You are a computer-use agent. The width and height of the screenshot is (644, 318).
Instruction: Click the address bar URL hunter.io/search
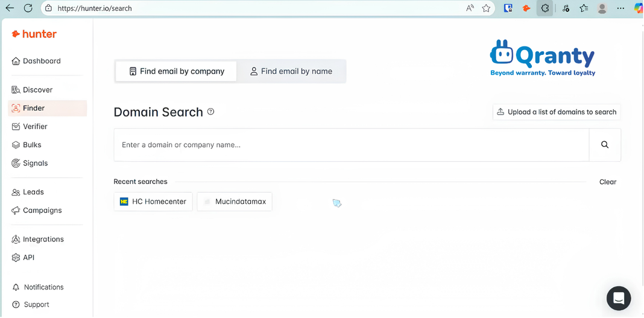(x=95, y=8)
